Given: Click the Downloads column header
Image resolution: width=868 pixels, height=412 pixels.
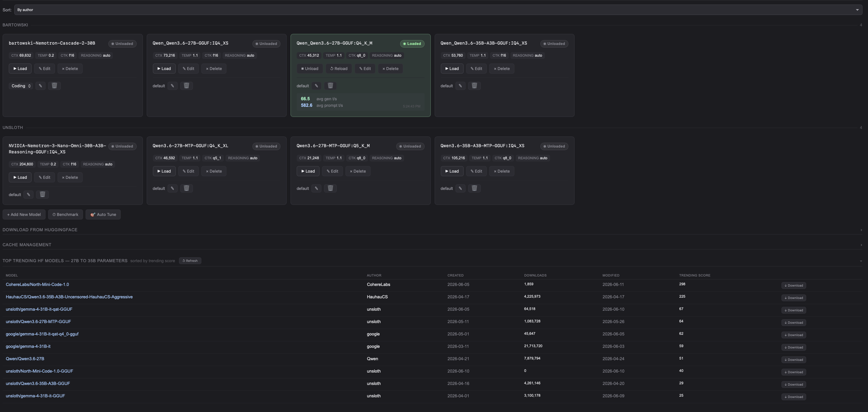Looking at the screenshot, I should [x=535, y=275].
